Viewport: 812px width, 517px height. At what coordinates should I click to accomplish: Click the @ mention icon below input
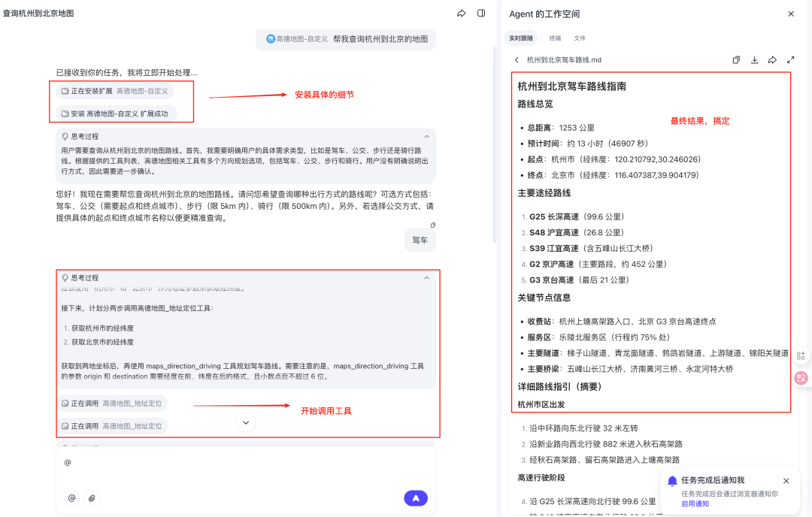[x=72, y=498]
